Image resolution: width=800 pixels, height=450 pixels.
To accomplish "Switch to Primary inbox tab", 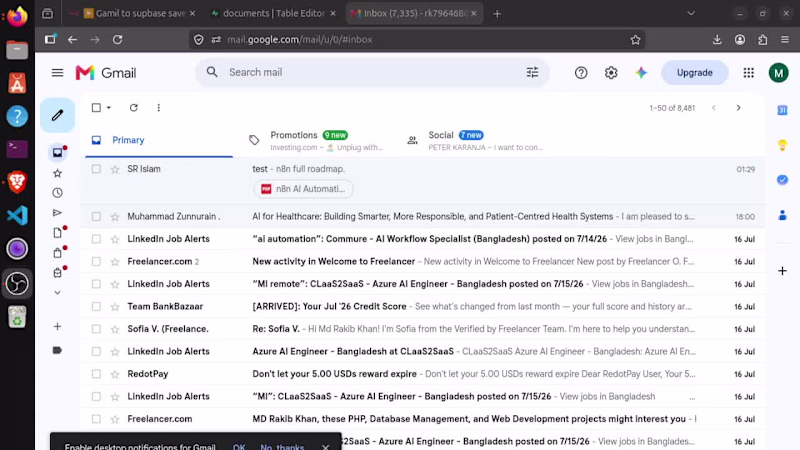I will click(x=159, y=140).
